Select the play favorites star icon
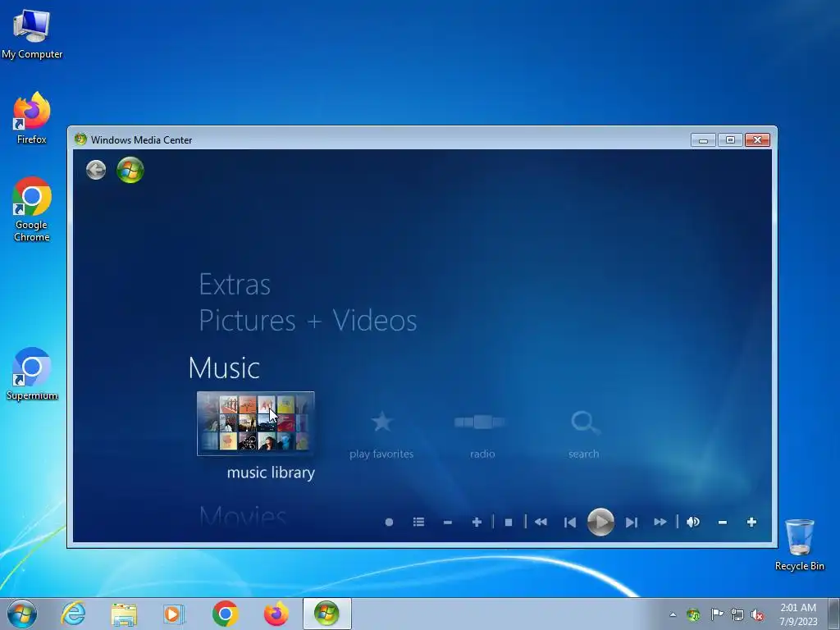Screen dimensions: 840x630 pyautogui.click(x=381, y=422)
